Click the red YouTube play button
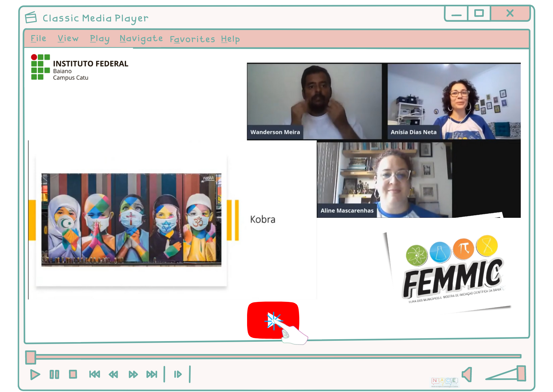 [273, 320]
